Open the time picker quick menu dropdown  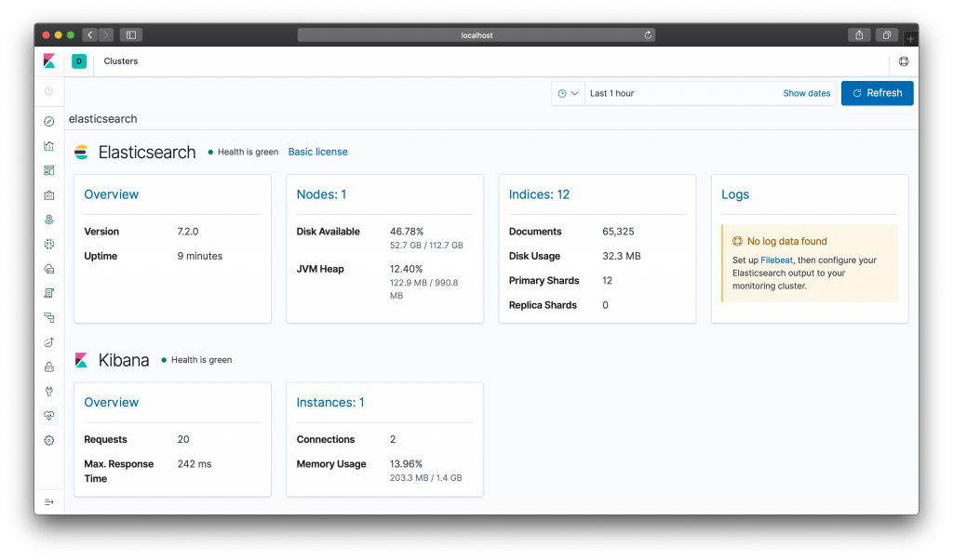pos(569,94)
